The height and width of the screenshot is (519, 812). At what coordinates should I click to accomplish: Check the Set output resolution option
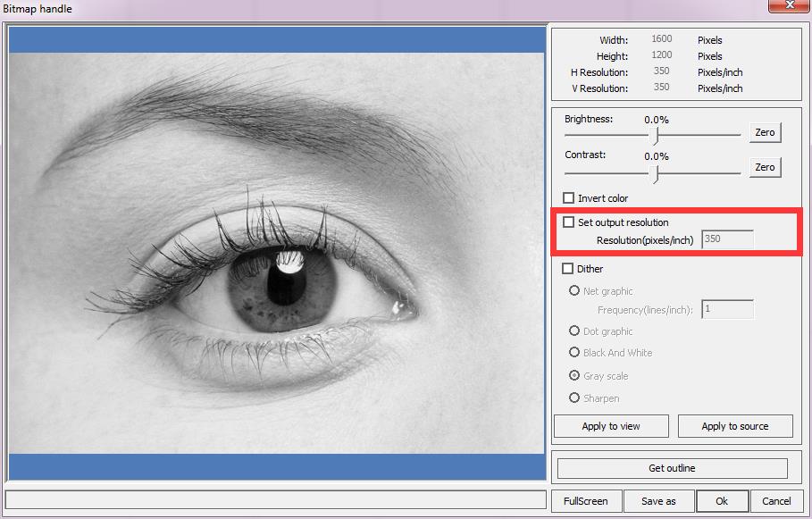(568, 222)
